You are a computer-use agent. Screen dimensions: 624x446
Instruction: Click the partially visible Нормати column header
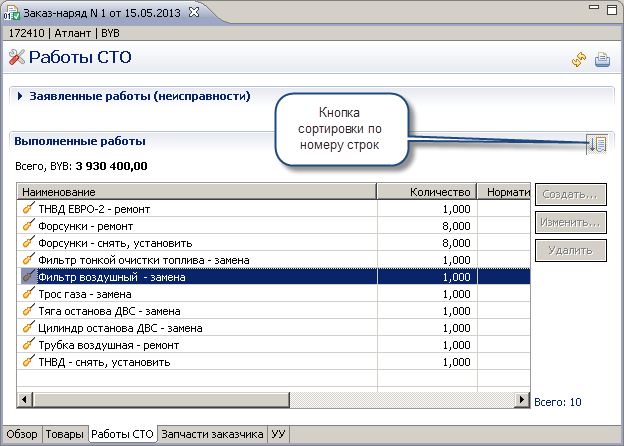click(504, 192)
